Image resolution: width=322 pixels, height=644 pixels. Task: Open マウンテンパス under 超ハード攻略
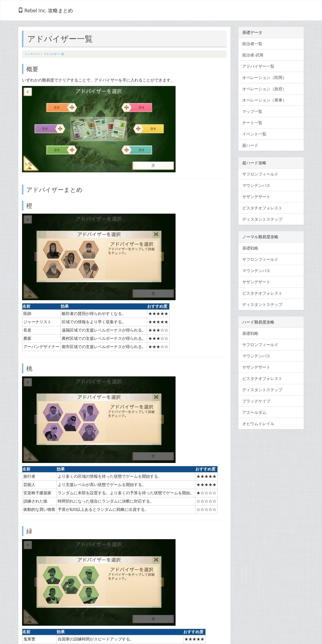pyautogui.click(x=271, y=185)
